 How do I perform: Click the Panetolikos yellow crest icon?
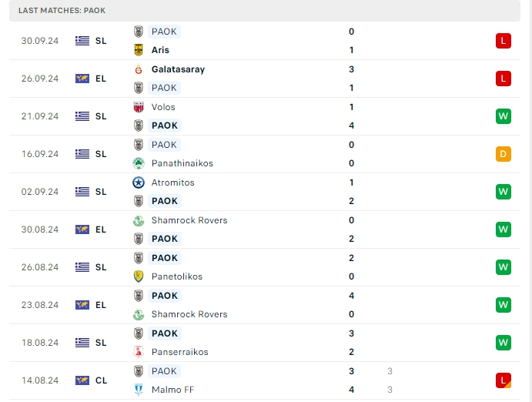coord(139,276)
